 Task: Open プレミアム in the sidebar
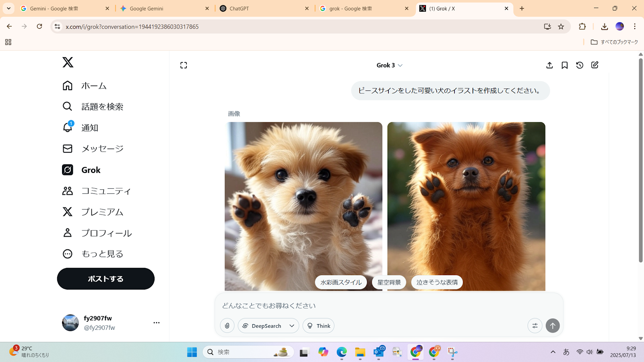[x=93, y=212]
